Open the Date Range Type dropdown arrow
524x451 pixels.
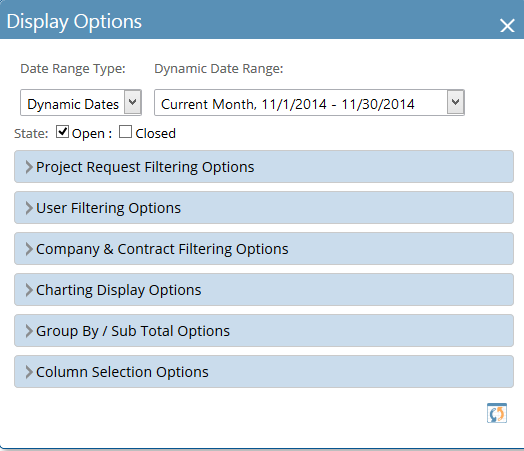[x=133, y=102]
